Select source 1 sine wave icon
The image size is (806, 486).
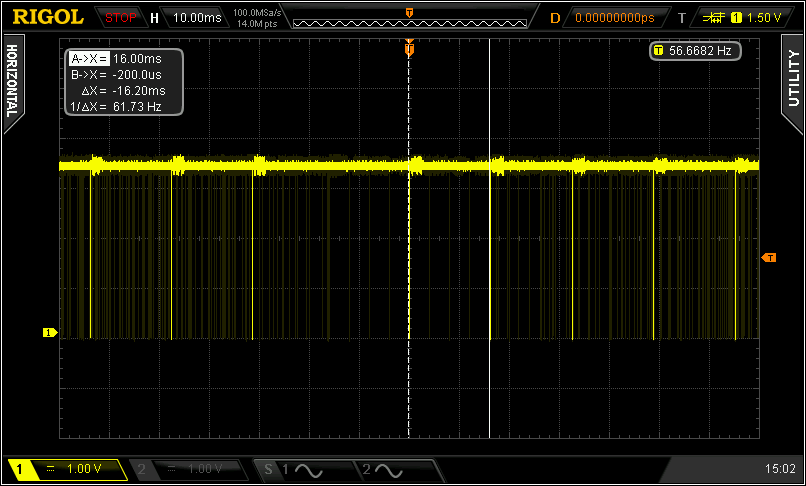tap(309, 470)
